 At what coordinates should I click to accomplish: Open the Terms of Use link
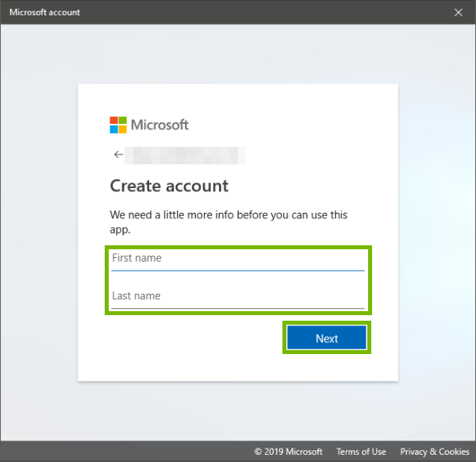361,452
